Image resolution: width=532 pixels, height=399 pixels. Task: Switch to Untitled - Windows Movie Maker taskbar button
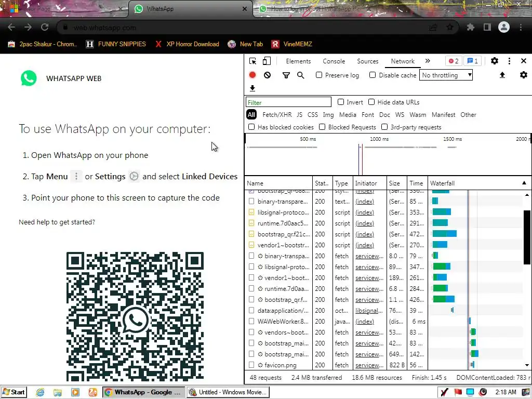click(228, 392)
